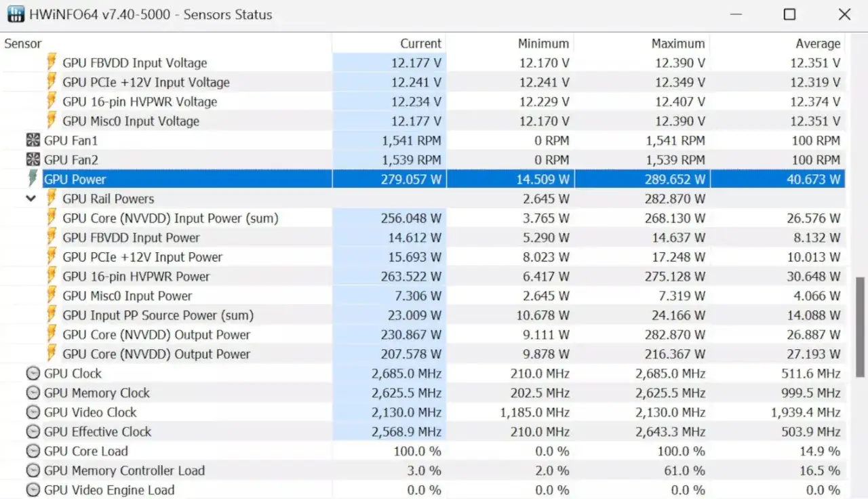This screenshot has width=868, height=499.
Task: Select the GPU Memory Controller Load row
Action: (422, 471)
